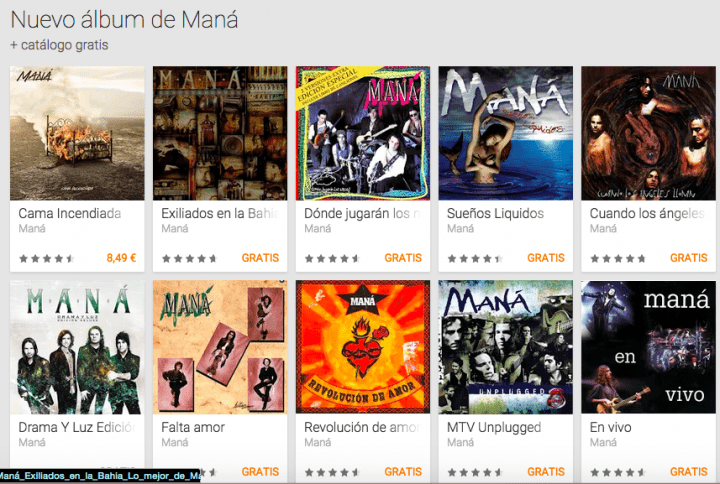Select the Dónde jugarán los niños album cover

(x=363, y=133)
